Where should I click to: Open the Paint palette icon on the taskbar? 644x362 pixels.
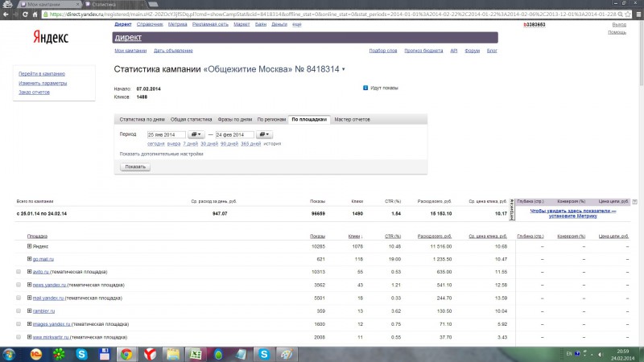point(287,354)
